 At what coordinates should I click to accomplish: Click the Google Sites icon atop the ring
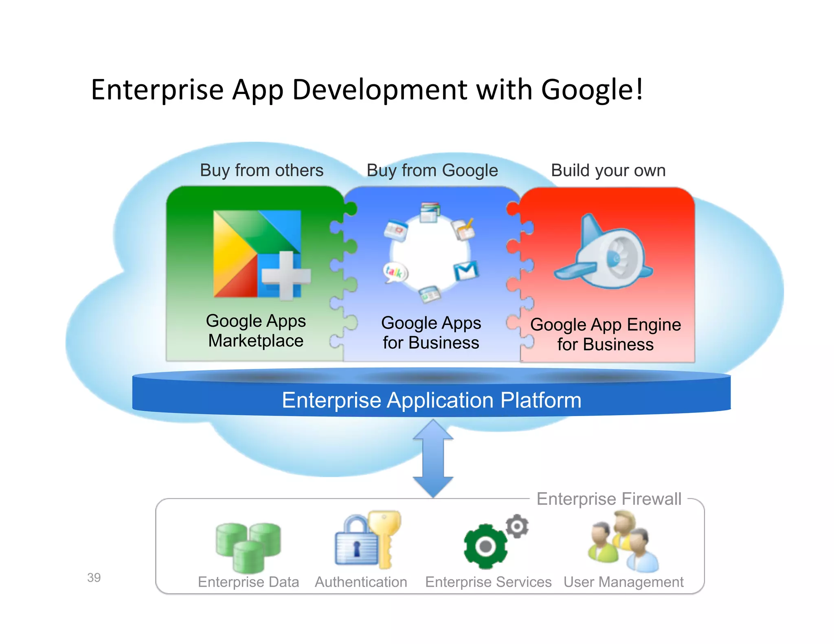[x=430, y=212]
